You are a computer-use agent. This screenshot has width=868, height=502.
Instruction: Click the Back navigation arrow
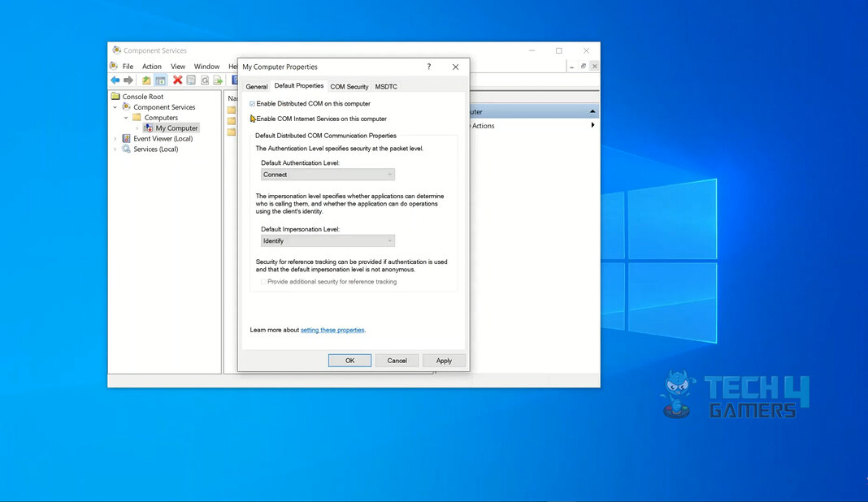click(115, 80)
